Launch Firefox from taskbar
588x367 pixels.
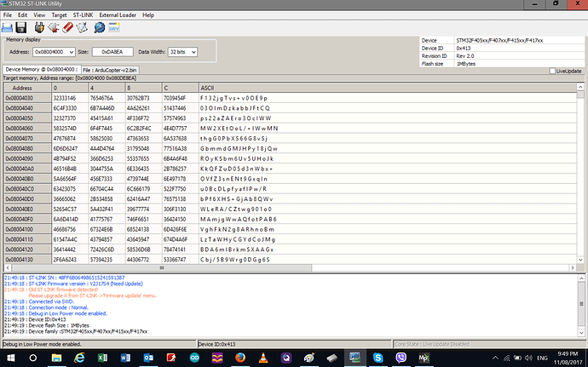(x=240, y=358)
